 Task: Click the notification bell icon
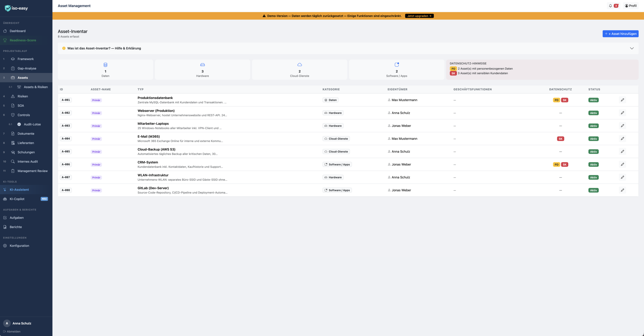(610, 6)
